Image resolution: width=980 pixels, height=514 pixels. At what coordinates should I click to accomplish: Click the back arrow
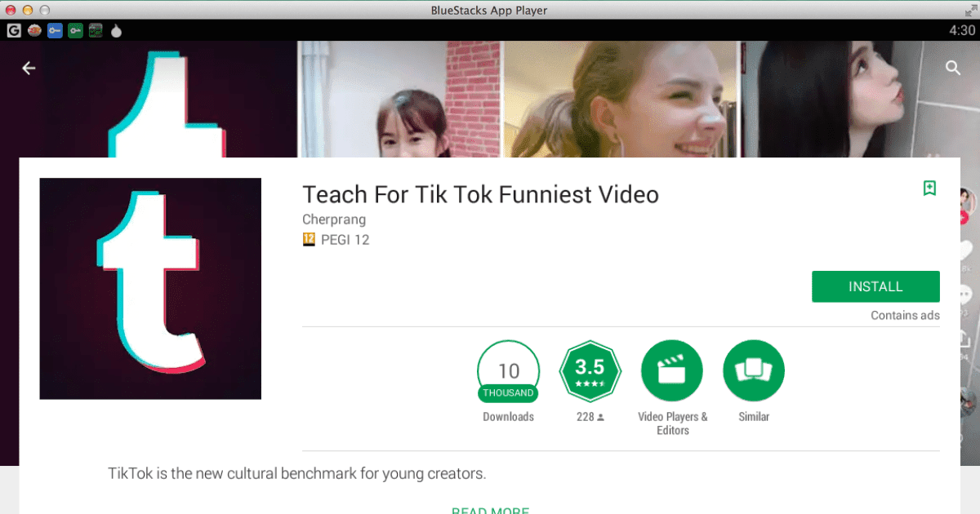click(29, 68)
